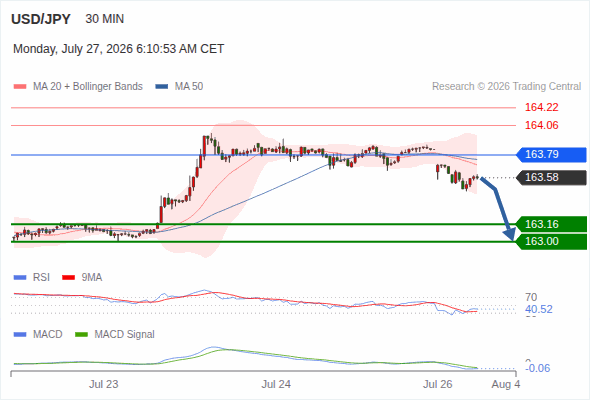Screen dimensions: 590x400
Task: Click the USD/JPY pair title
Action: (x=41, y=19)
